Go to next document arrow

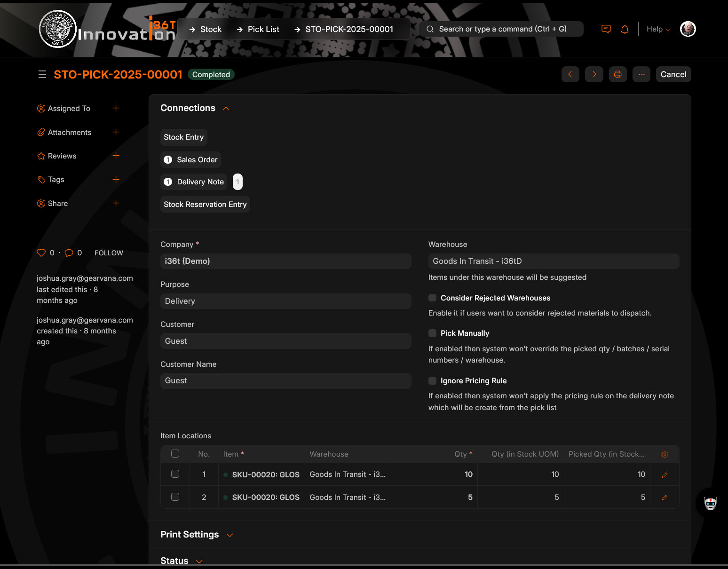[594, 74]
